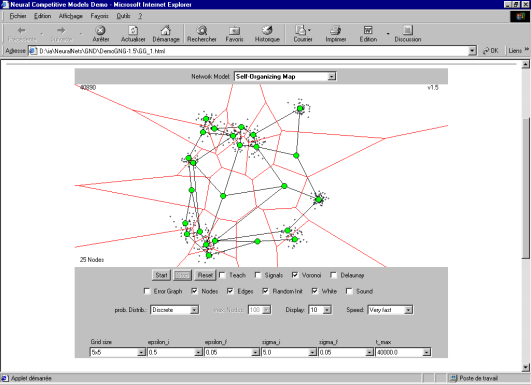The image size is (531, 385).
Task: Open the Network Model dropdown
Action: (285, 77)
